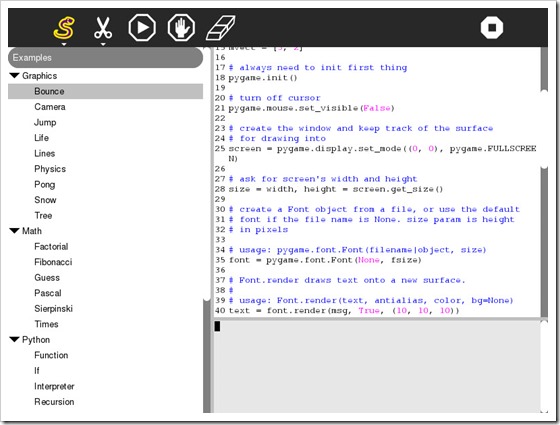Click line 35 font = pygame.font.Font
The image size is (560, 425).
click(325, 260)
